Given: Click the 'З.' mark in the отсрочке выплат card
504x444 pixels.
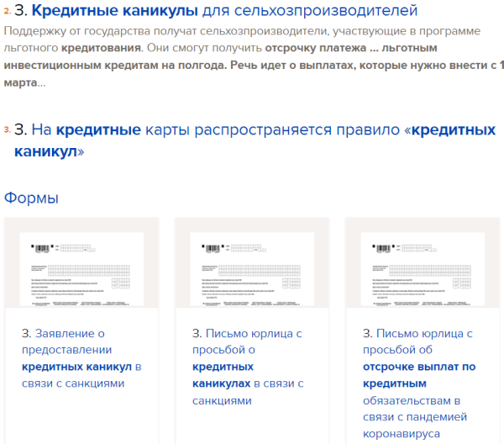Looking at the screenshot, I should click(367, 334).
